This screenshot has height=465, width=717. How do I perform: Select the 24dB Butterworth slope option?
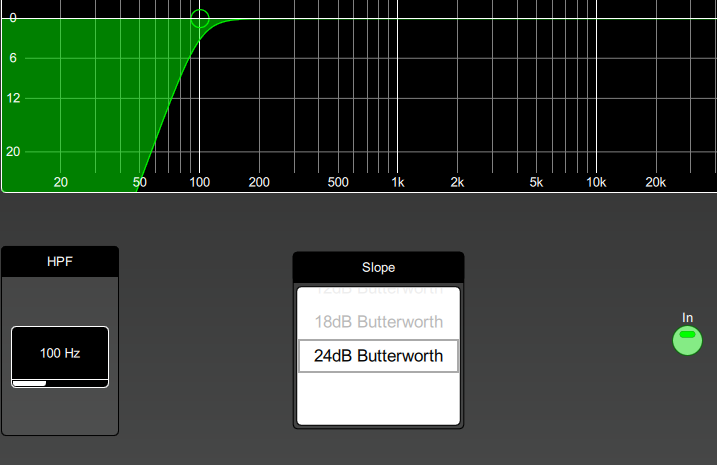[379, 356]
